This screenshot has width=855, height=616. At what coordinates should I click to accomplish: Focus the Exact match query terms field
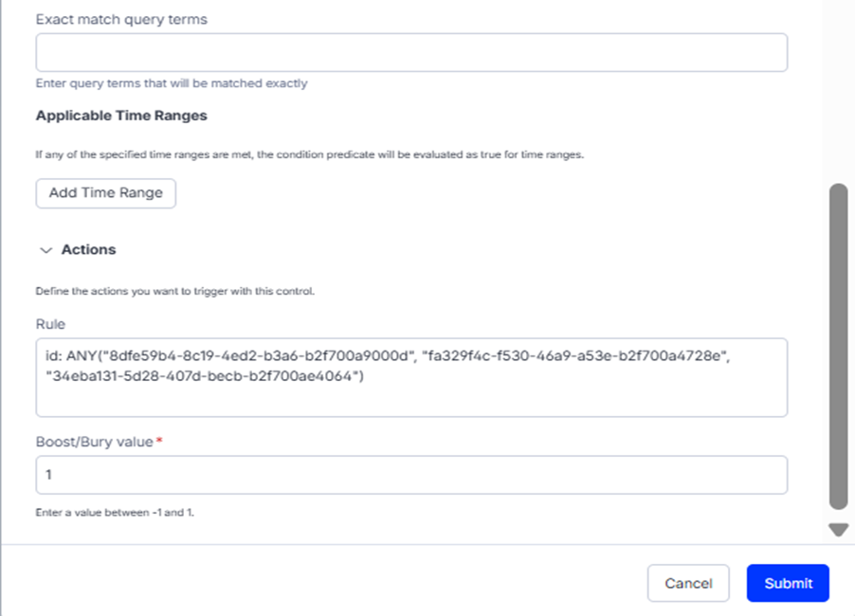click(x=411, y=52)
